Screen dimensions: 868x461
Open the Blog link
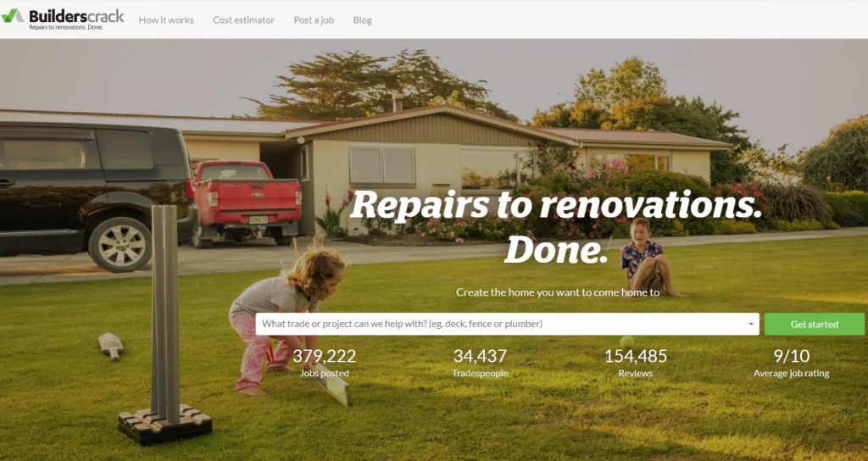tap(363, 20)
